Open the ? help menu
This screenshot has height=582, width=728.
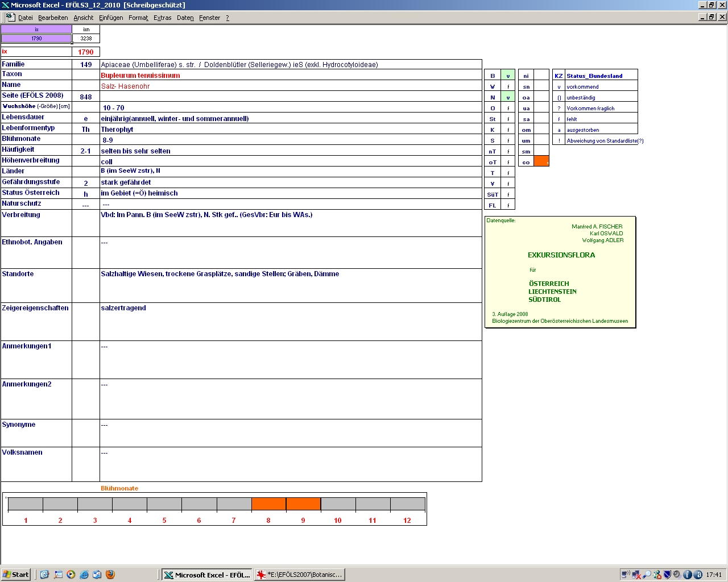point(227,18)
